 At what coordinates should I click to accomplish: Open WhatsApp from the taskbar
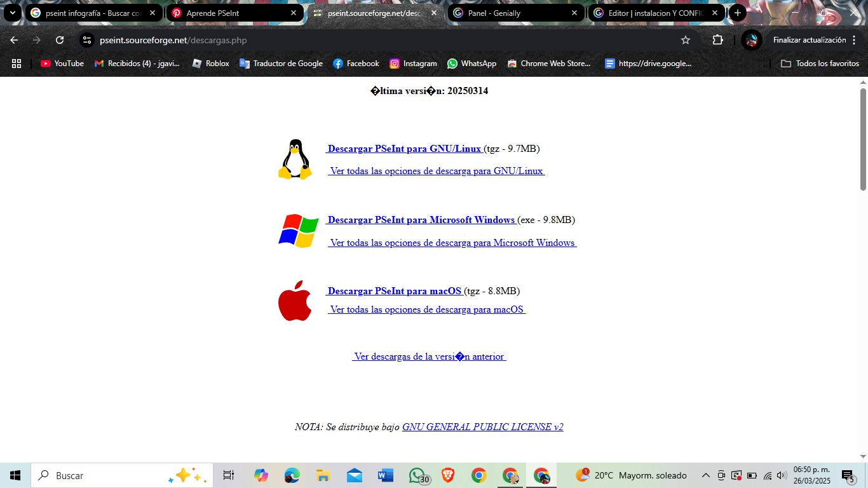[x=416, y=475]
